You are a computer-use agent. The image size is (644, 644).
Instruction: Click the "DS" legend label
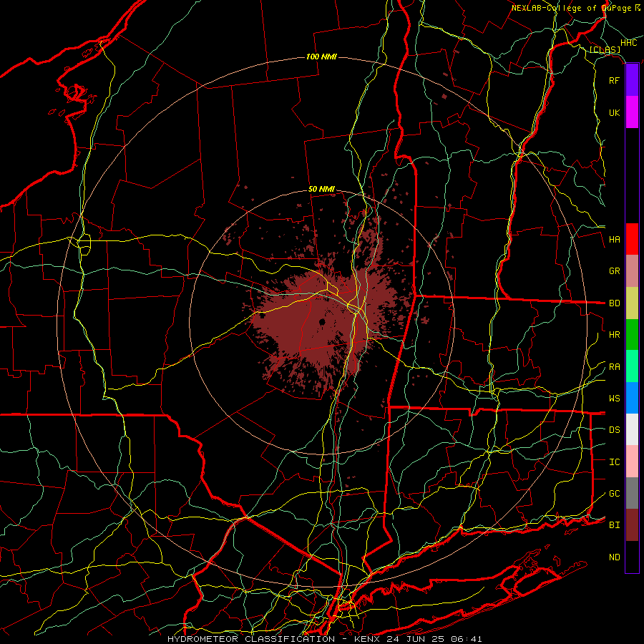click(x=614, y=430)
